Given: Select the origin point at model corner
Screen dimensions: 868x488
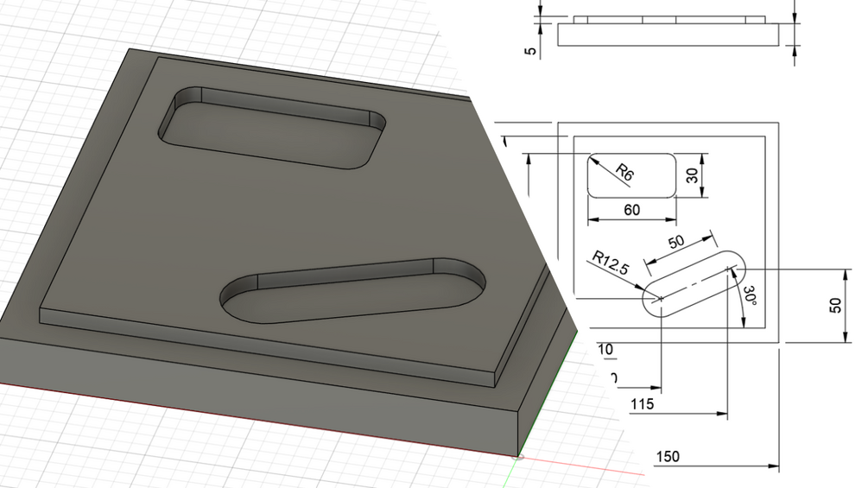Looking at the screenshot, I should 518,456.
